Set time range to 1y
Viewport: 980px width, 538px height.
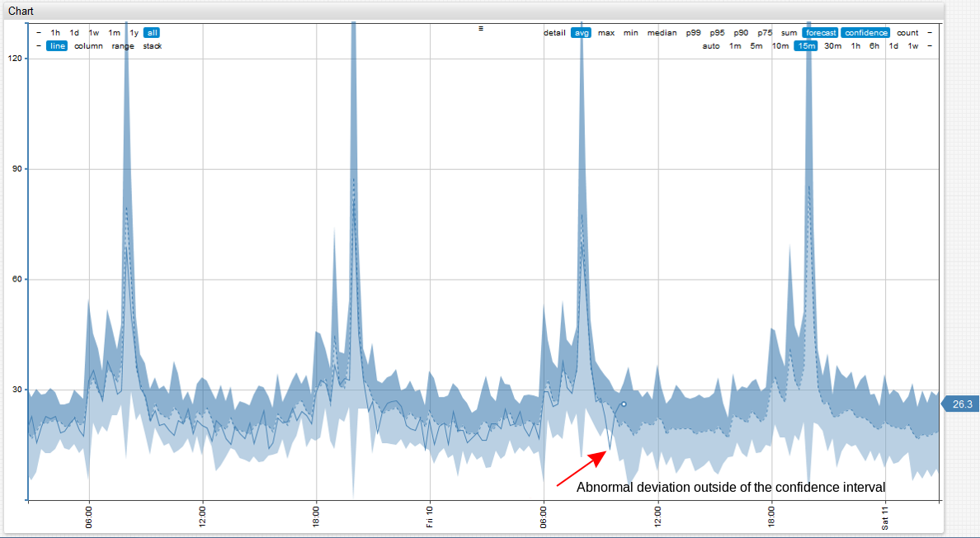(134, 33)
